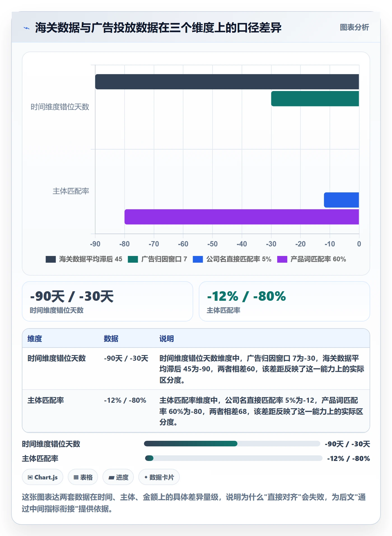Click progress value -12% / -80%
The image size is (392, 536).
click(349, 458)
